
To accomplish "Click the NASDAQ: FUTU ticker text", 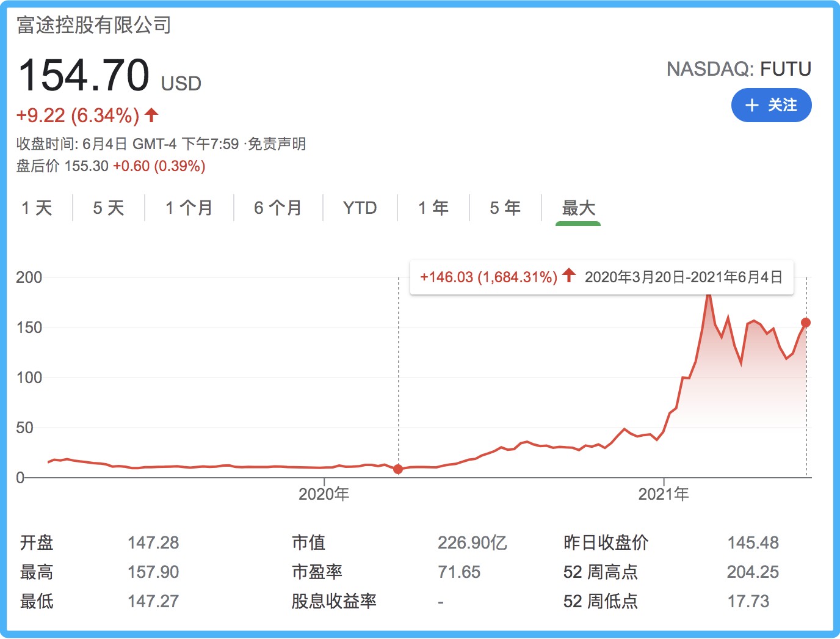I will (x=739, y=69).
